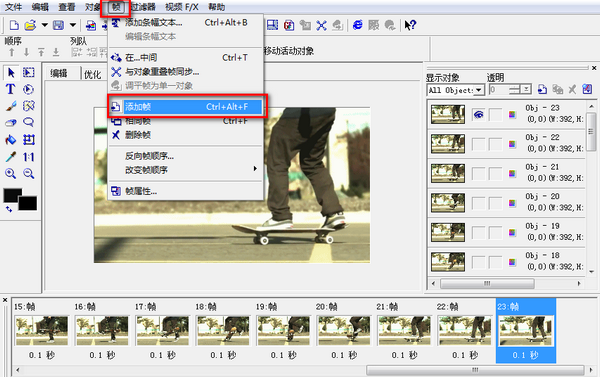
Task: Click the canvas size toolbar icon
Action: 272,25
